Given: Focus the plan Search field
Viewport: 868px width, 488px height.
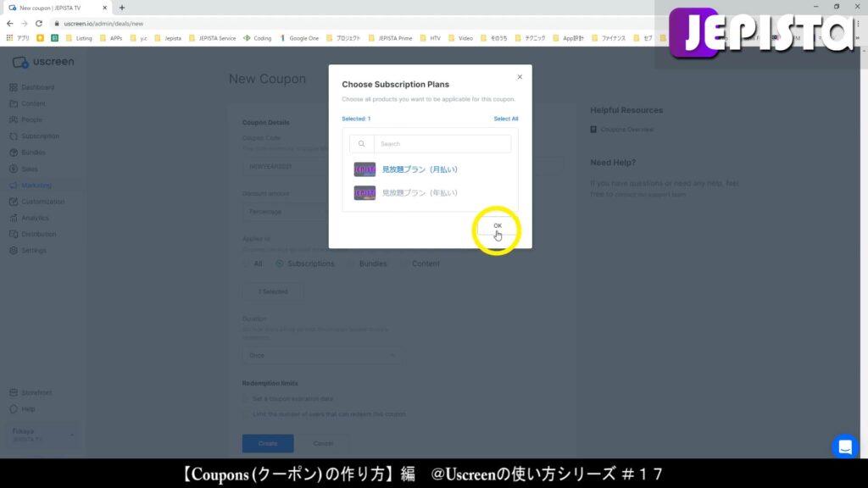Looking at the screenshot, I should tap(442, 144).
